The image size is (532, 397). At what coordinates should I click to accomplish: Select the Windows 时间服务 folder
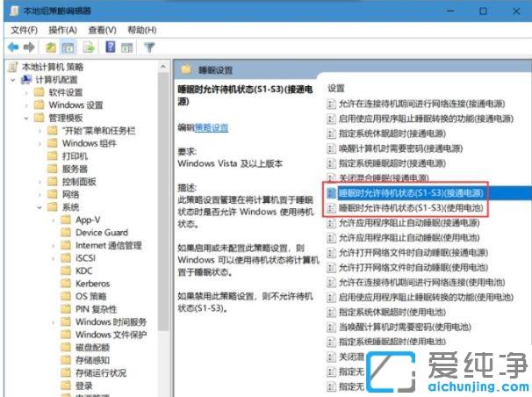pyautogui.click(x=111, y=321)
